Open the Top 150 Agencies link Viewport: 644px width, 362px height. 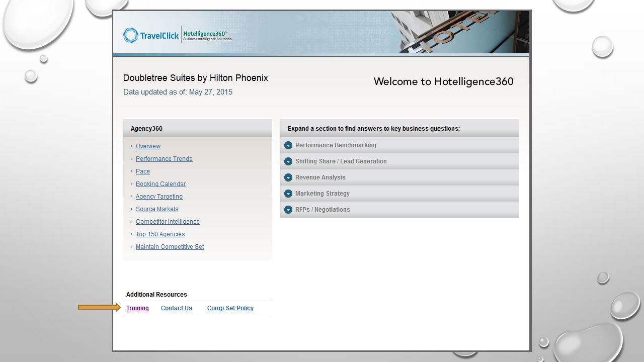click(160, 234)
